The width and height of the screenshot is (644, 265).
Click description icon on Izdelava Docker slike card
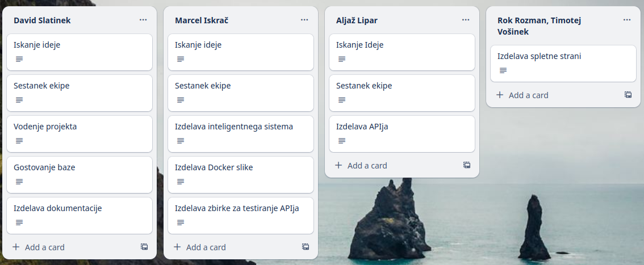pyautogui.click(x=181, y=182)
